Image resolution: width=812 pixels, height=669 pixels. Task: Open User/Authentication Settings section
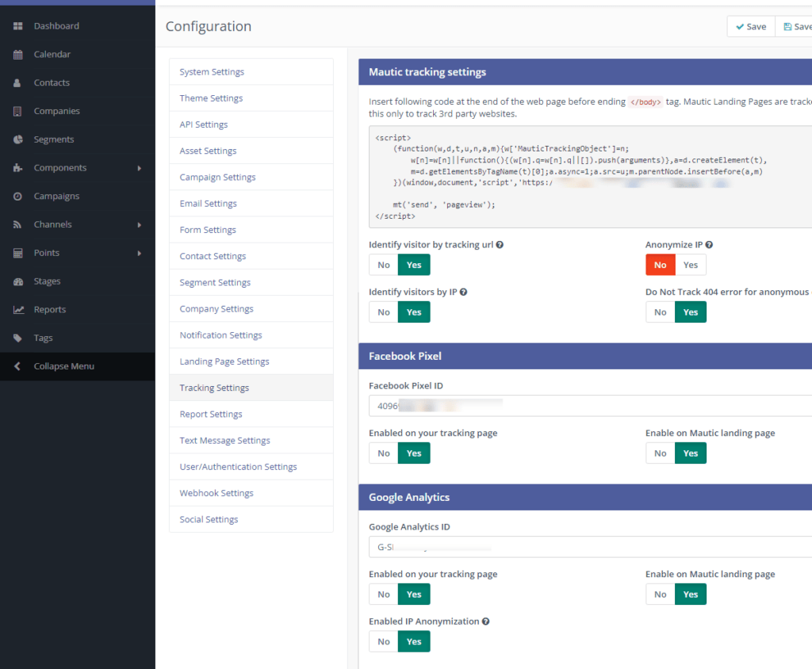point(251,467)
